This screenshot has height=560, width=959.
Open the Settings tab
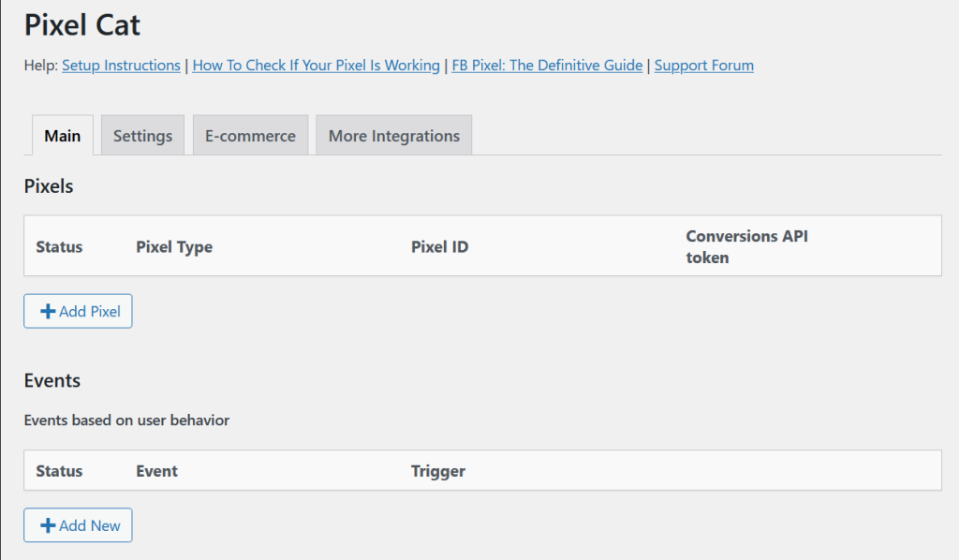click(x=142, y=136)
